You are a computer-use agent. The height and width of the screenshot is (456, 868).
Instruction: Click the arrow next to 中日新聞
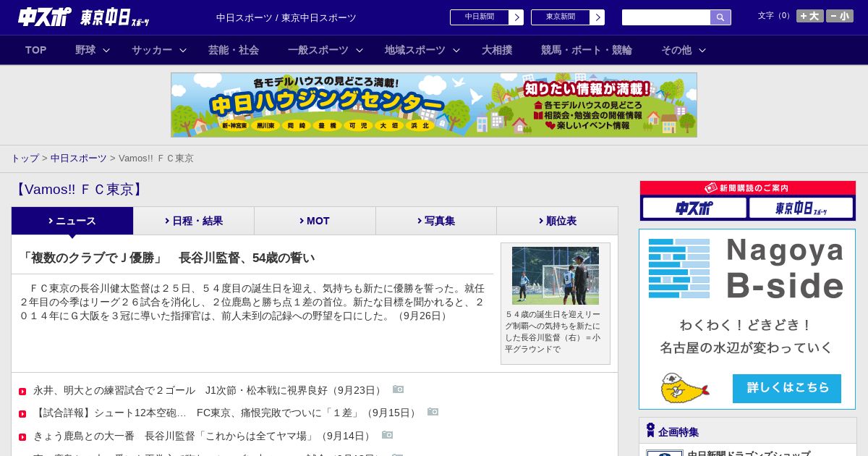coord(516,17)
